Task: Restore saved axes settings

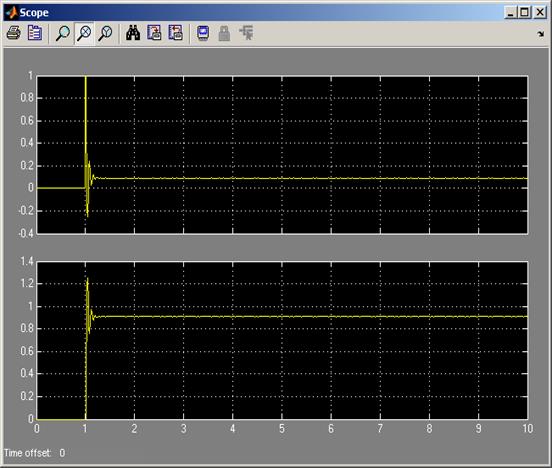Action: (175, 33)
